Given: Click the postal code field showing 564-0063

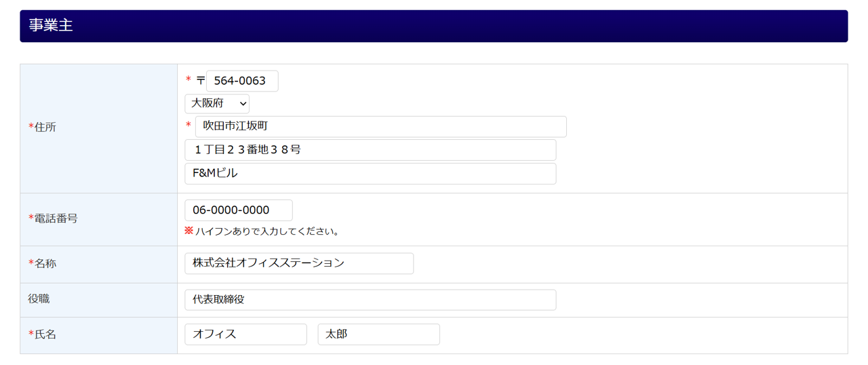Looking at the screenshot, I should 242,81.
